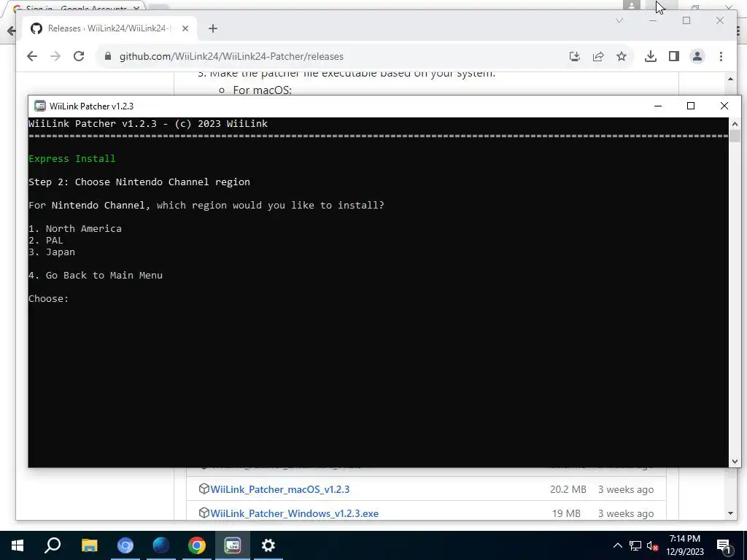747x560 pixels.
Task: Click WiiLink Patcher window title icon
Action: (x=40, y=106)
